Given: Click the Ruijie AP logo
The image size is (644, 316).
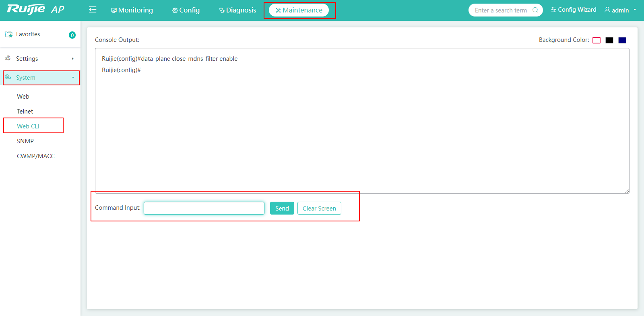Looking at the screenshot, I should 35,10.
